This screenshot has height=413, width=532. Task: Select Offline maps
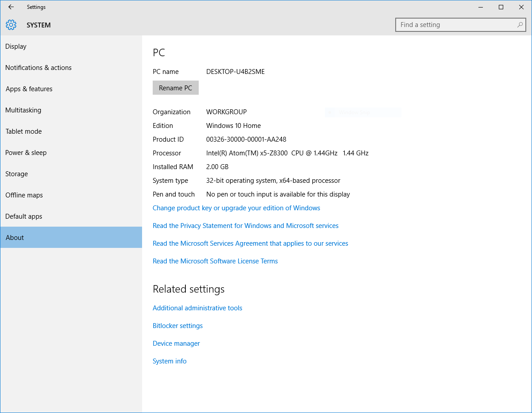71,195
